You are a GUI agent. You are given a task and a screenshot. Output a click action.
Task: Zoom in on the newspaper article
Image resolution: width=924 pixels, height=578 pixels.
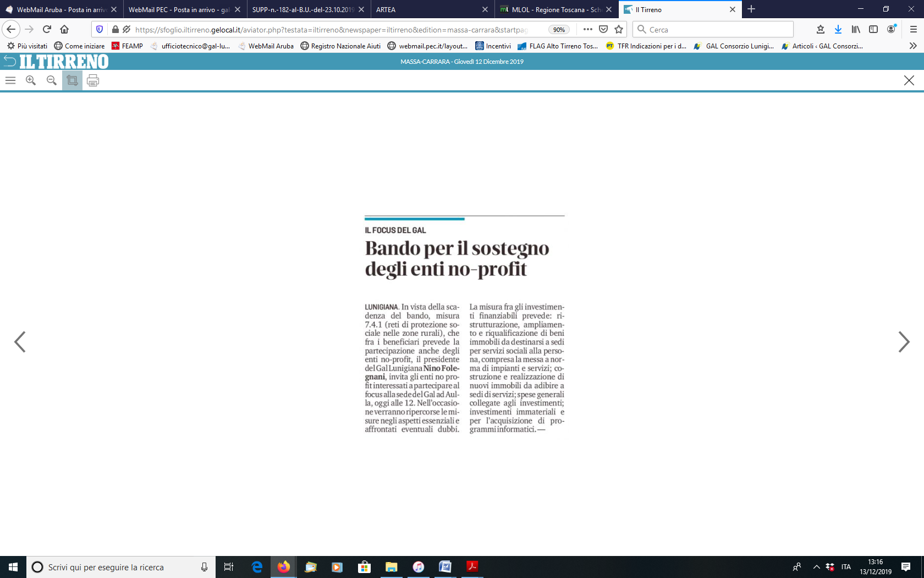tap(31, 80)
